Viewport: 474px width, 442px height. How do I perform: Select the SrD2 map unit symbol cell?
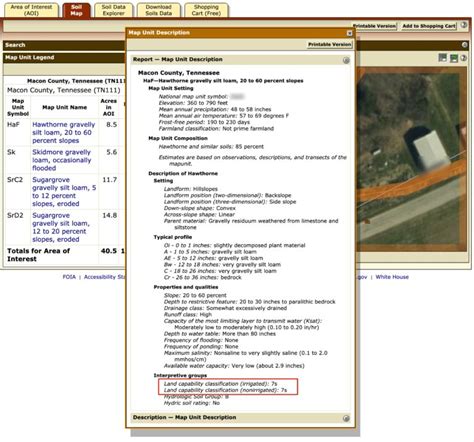15,216
